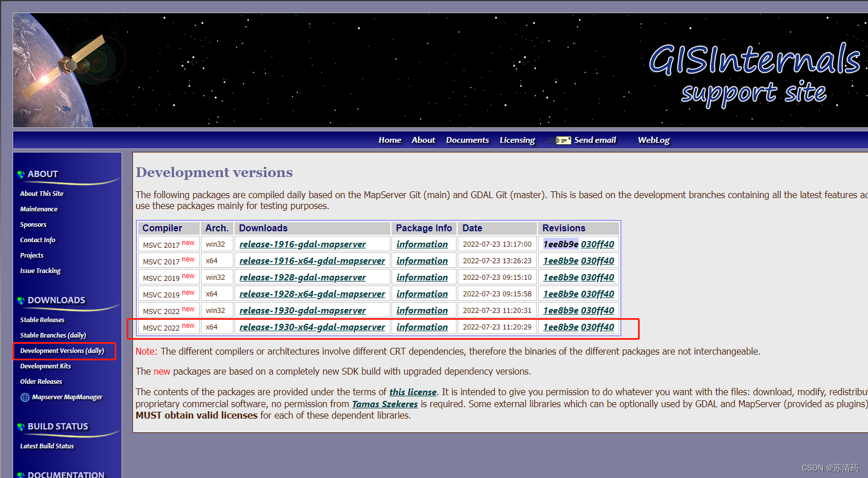
Task: Open the Issue Tracking sidebar link
Action: point(41,271)
